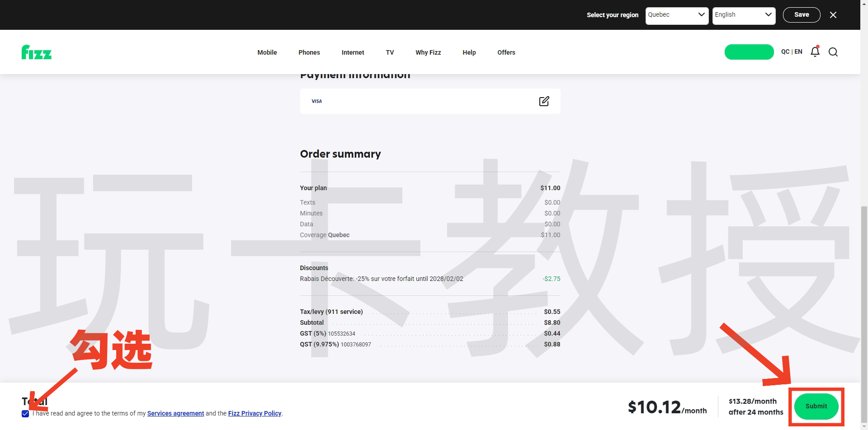Open the English language dropdown
The width and height of the screenshot is (868, 430).
(x=744, y=14)
